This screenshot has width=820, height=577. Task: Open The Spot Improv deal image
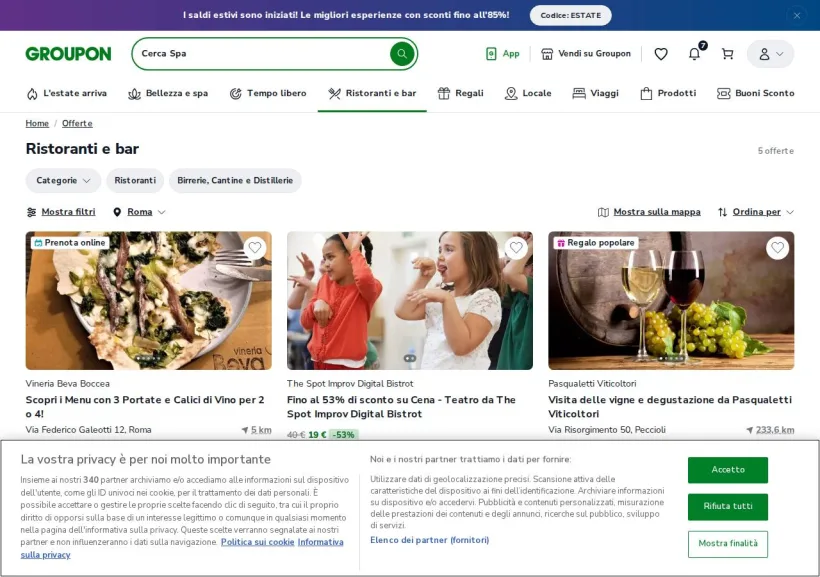click(x=410, y=301)
